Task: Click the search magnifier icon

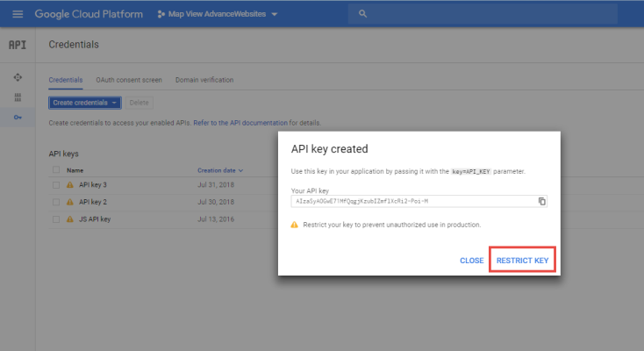Action: pyautogui.click(x=362, y=15)
